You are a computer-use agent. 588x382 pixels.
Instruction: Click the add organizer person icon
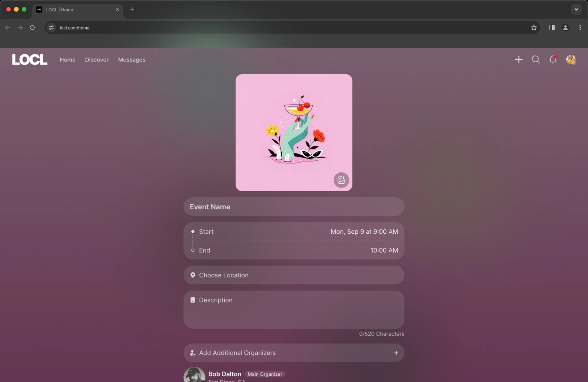point(192,353)
